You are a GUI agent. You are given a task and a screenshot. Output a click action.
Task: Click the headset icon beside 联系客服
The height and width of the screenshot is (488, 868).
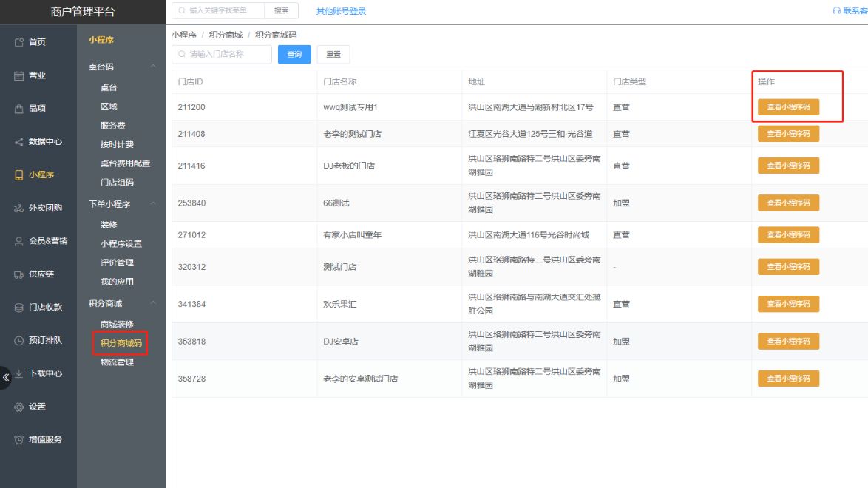point(836,10)
